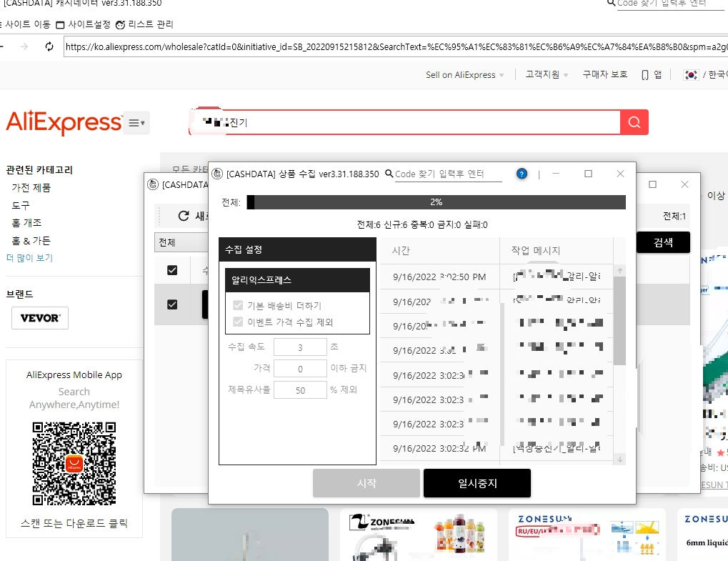Expand the 고객지원 dropdown
Viewport: 728px width, 561px height.
[x=547, y=75]
